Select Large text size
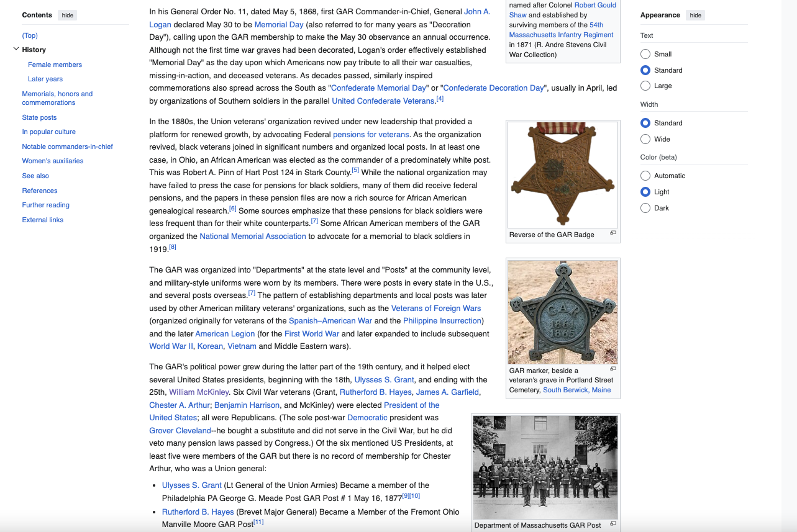This screenshot has height=532, width=797. click(x=645, y=86)
